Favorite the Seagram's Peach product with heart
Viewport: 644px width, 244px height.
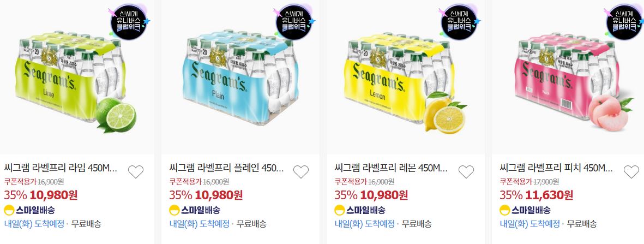pos(631,171)
